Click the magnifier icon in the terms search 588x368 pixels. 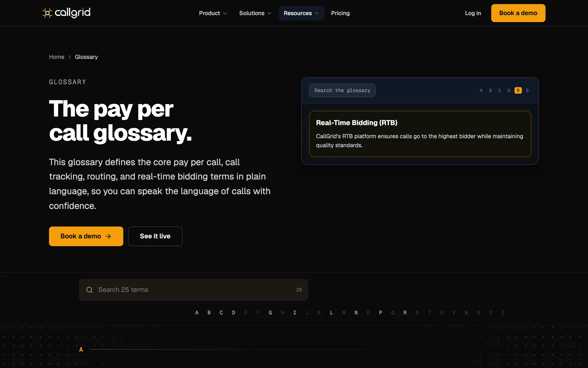(89, 290)
